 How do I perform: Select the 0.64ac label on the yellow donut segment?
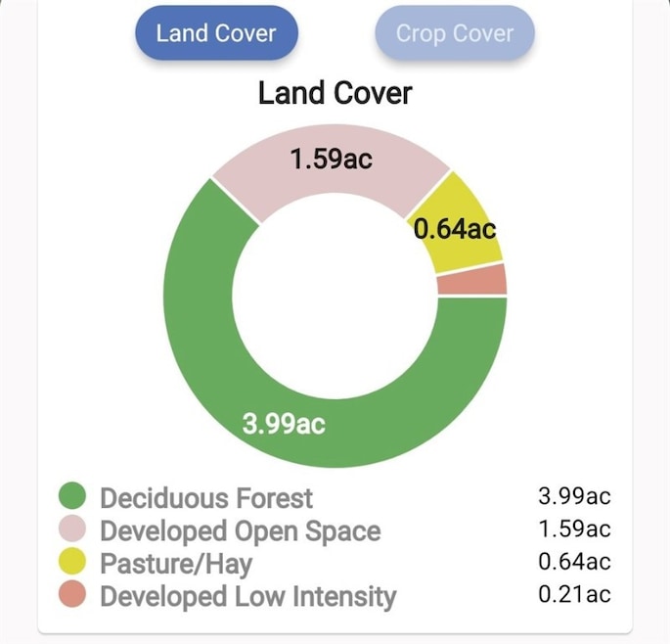pos(455,230)
